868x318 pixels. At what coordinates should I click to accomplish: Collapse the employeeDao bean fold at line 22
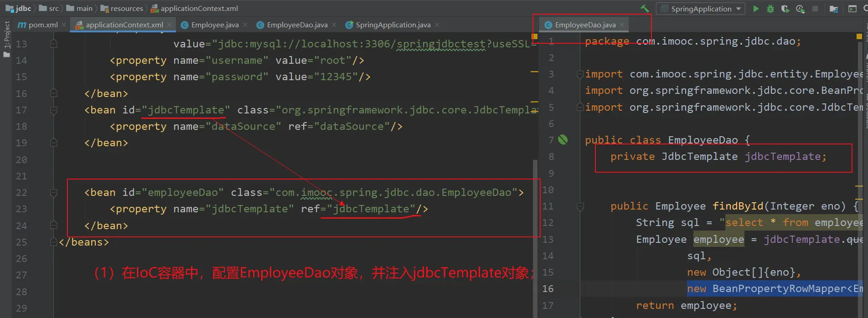click(54, 193)
